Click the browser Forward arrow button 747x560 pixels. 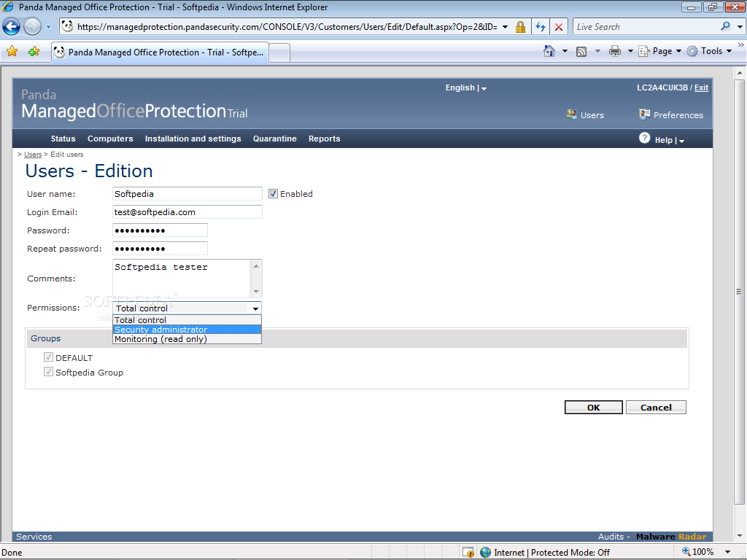32,27
